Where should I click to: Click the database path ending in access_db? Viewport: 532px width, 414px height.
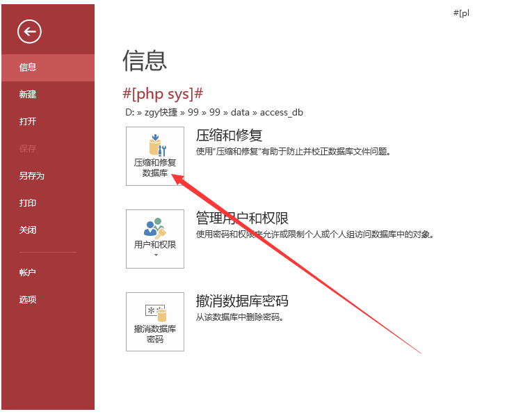click(213, 112)
